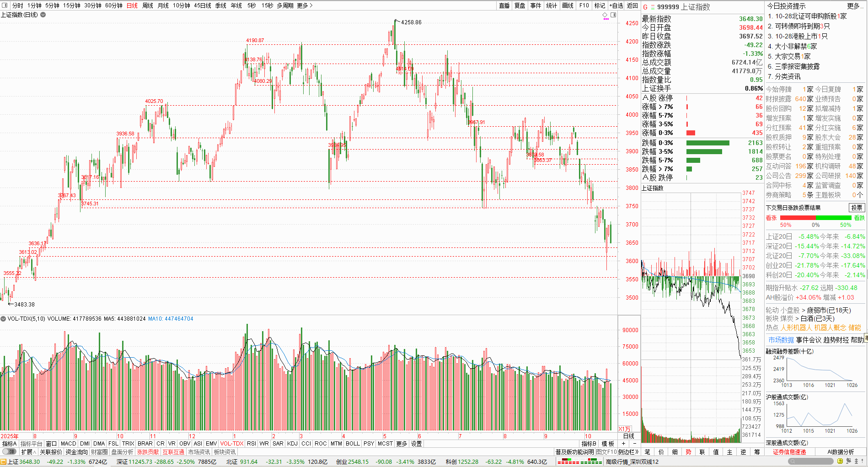
Task: Open the green list icon next to the stock code
Action: click(x=653, y=7)
